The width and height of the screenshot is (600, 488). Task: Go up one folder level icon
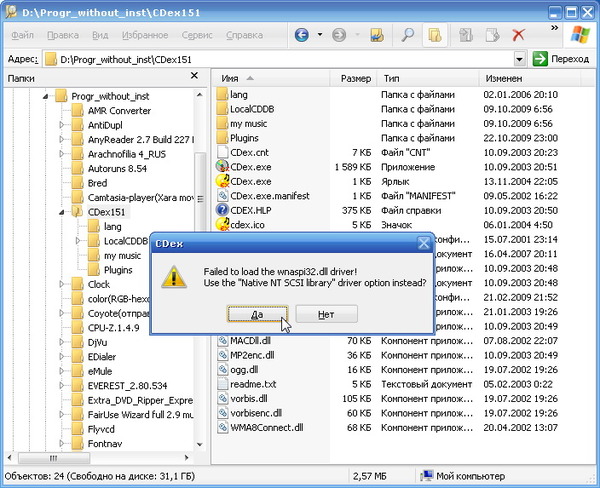(377, 35)
